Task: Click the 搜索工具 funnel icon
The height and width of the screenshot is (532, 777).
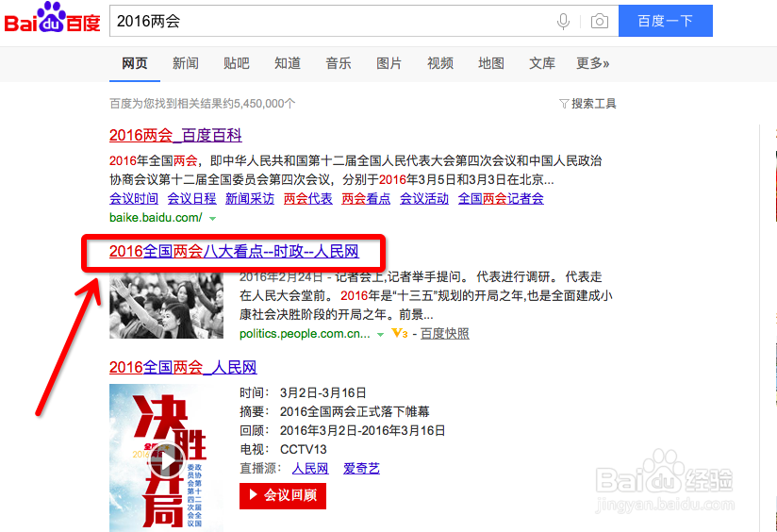Action: [564, 104]
